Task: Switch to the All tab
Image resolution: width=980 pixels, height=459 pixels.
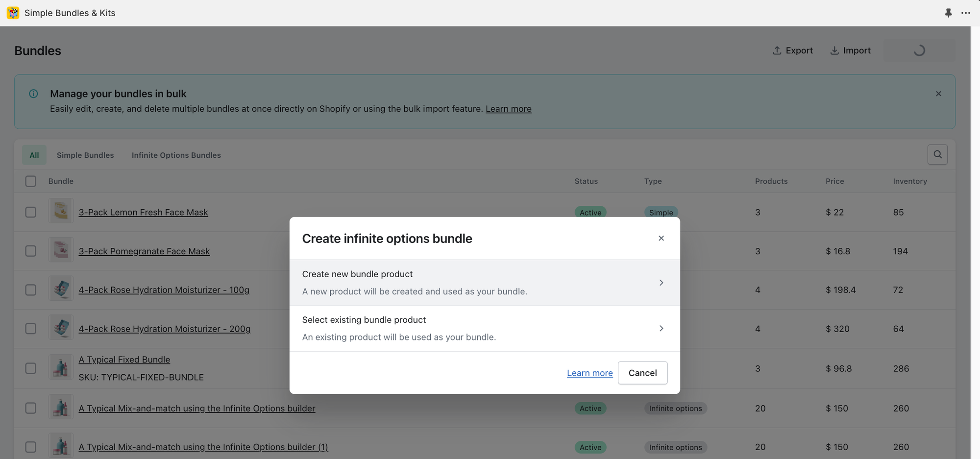Action: [x=34, y=155]
